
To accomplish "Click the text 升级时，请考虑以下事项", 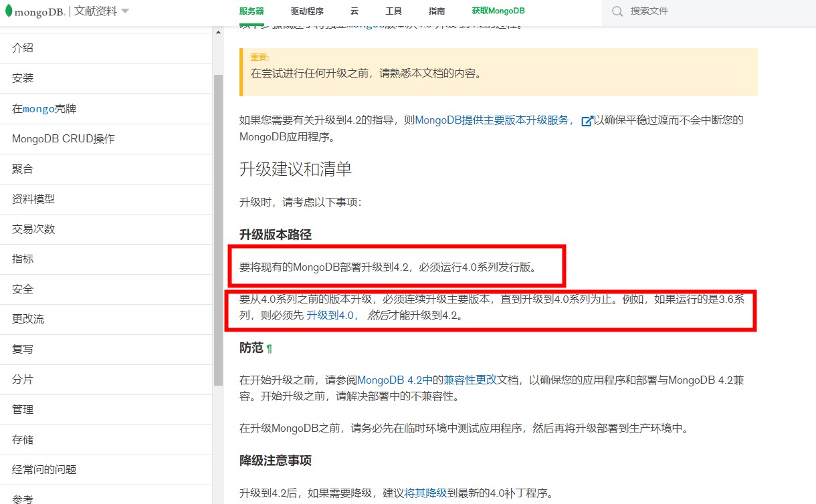I will pyautogui.click(x=300, y=202).
